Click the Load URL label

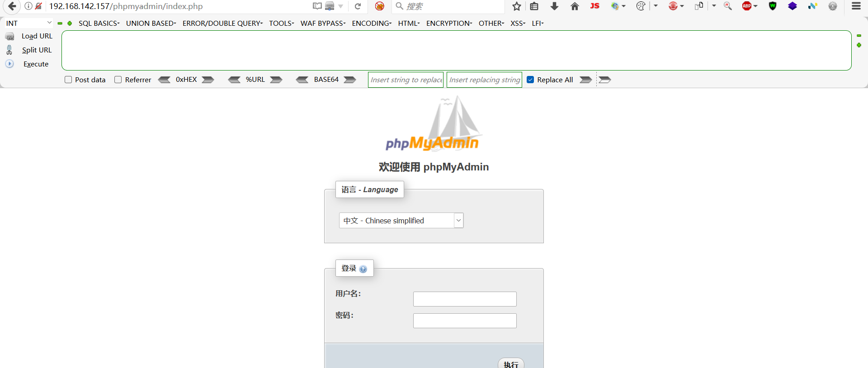pos(37,36)
